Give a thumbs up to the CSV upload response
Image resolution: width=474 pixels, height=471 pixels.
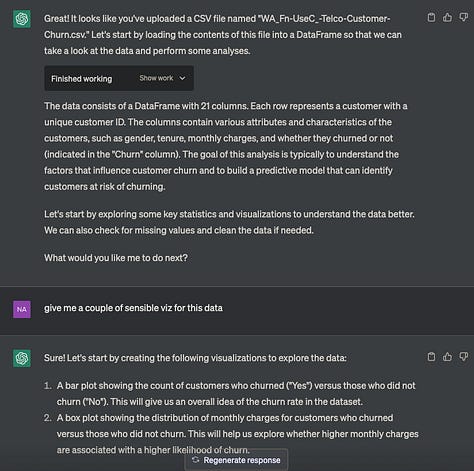(447, 17)
